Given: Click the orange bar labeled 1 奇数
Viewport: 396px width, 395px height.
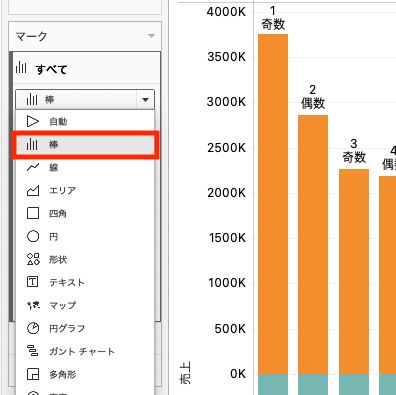Looking at the screenshot, I should click(x=273, y=204).
